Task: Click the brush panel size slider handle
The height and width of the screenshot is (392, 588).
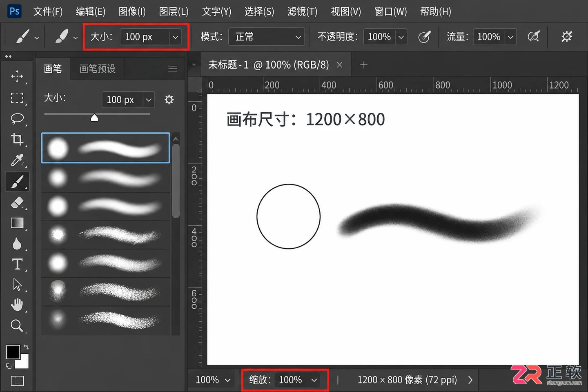Action: point(94,118)
